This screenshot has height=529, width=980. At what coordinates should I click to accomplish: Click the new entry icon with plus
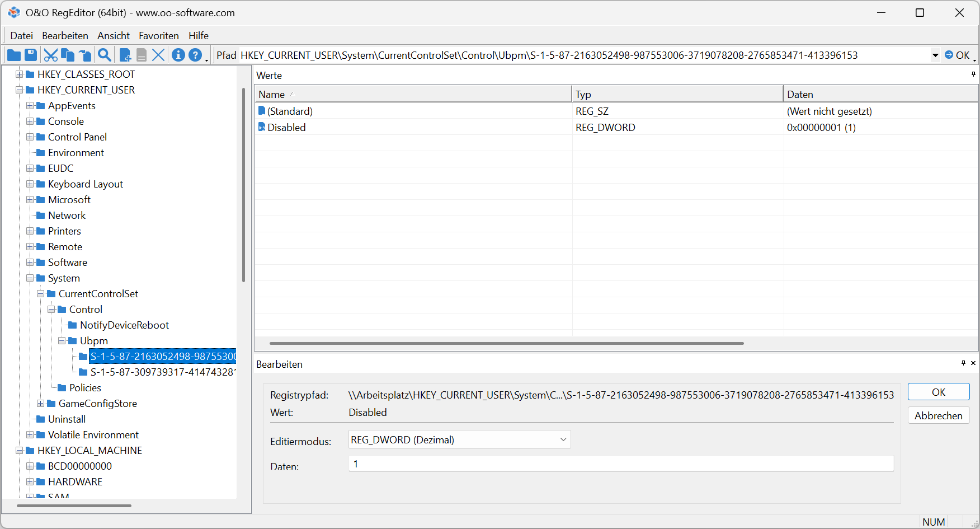click(x=125, y=55)
